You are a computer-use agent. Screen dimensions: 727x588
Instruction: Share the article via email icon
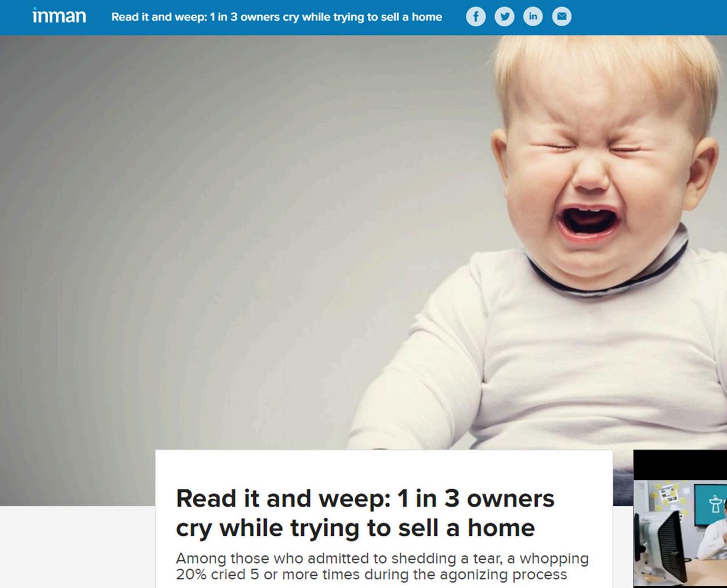pos(561,17)
